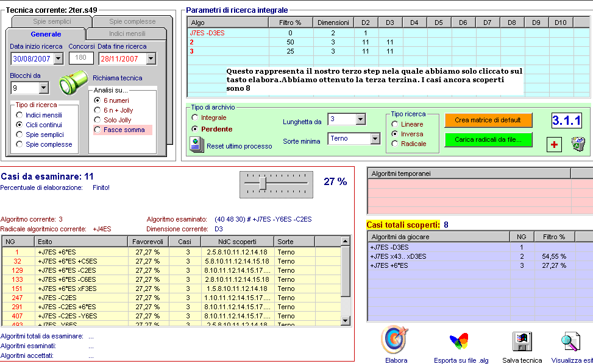Expand the Blocchi da dropdown
The height and width of the screenshot is (364, 593).
(43, 88)
